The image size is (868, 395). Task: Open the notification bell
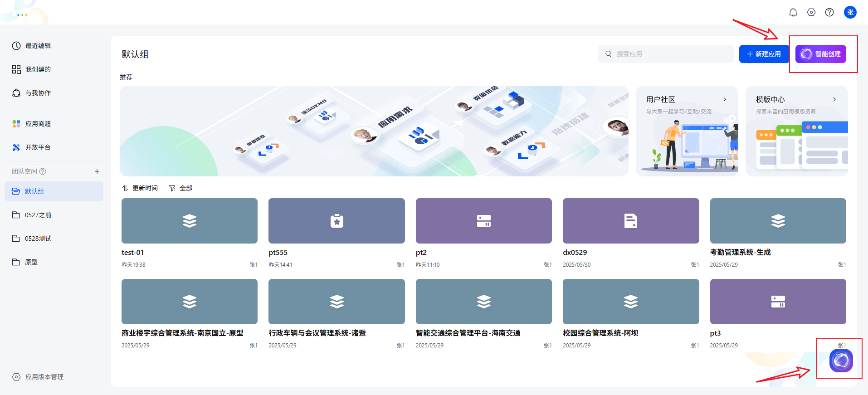click(793, 12)
